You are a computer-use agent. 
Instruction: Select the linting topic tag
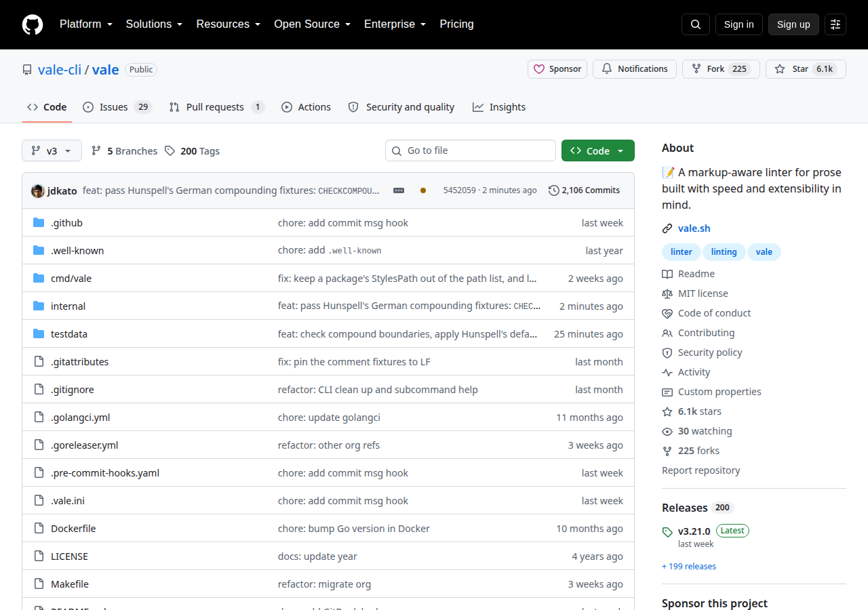(x=724, y=252)
